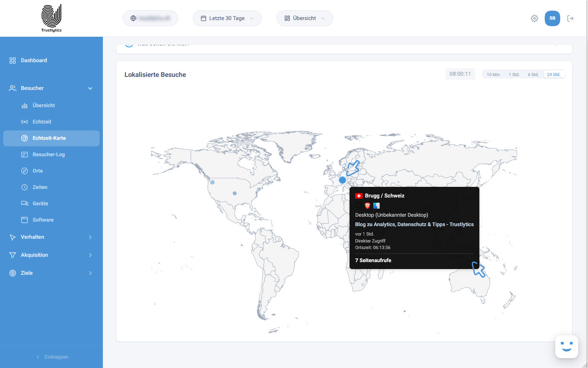Viewport: 588px width, 368px height.
Task: Open the website selector with globe icon
Action: 150,18
